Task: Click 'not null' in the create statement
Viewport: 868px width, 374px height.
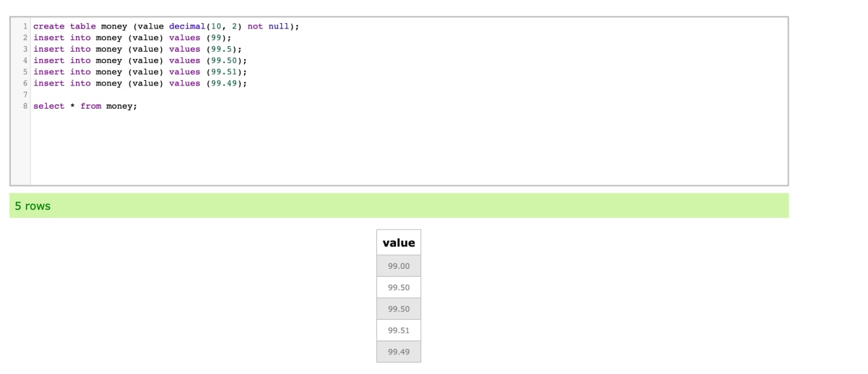Action: pyautogui.click(x=269, y=26)
